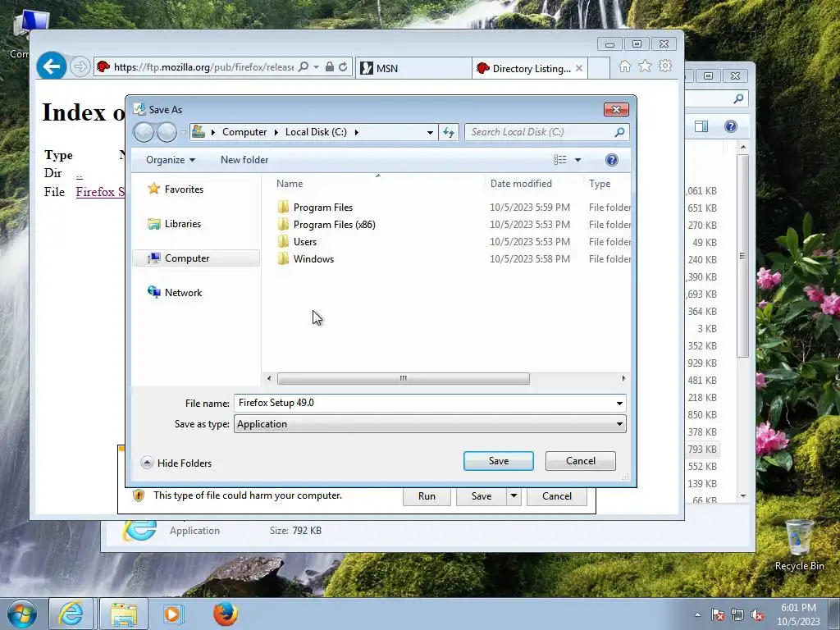
Task: Select the Program Files (x86) folder
Action: [334, 225]
